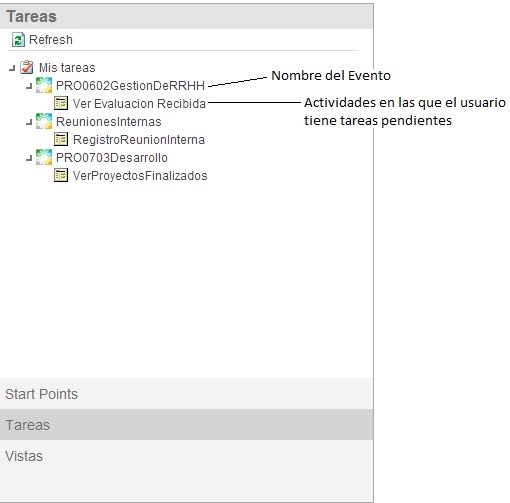Open the Start Points panel
This screenshot has height=503, width=510.
pyautogui.click(x=186, y=394)
